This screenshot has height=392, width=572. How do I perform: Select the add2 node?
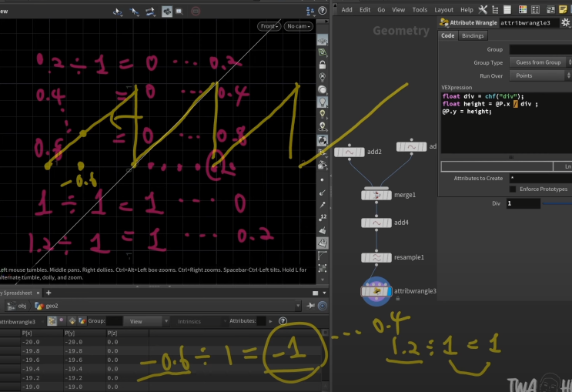coord(349,152)
